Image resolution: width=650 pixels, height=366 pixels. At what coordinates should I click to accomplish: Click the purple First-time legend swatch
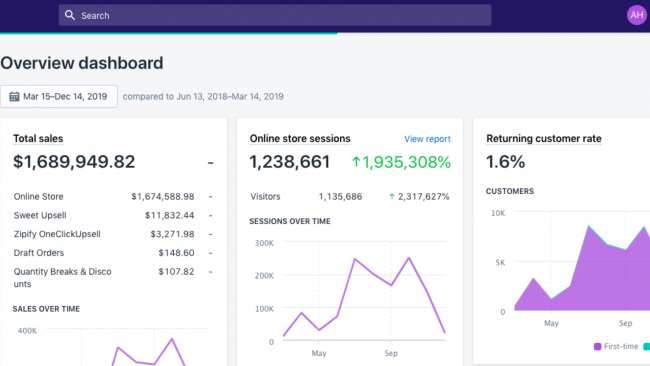pos(597,347)
